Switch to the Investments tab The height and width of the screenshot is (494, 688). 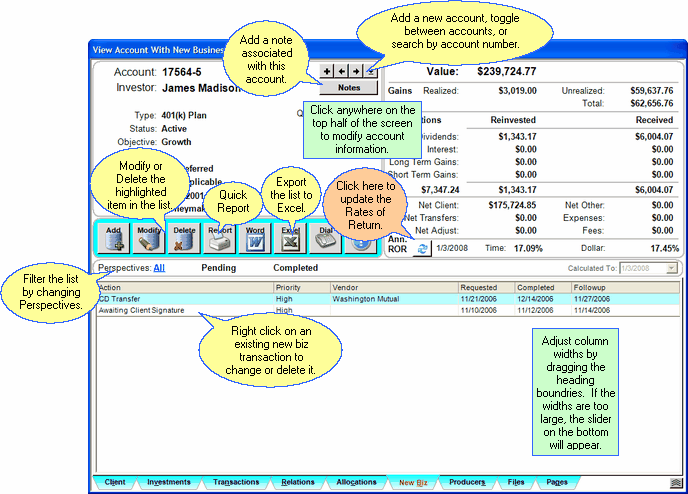point(169,482)
